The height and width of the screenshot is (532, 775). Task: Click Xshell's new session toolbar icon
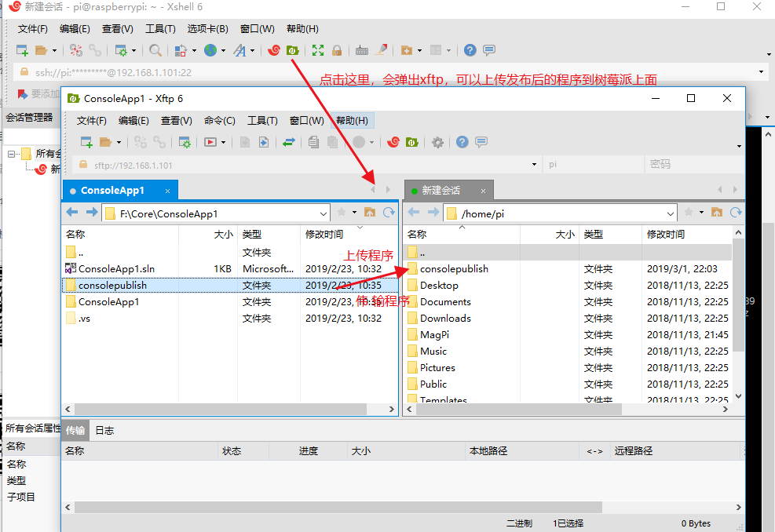[22, 50]
